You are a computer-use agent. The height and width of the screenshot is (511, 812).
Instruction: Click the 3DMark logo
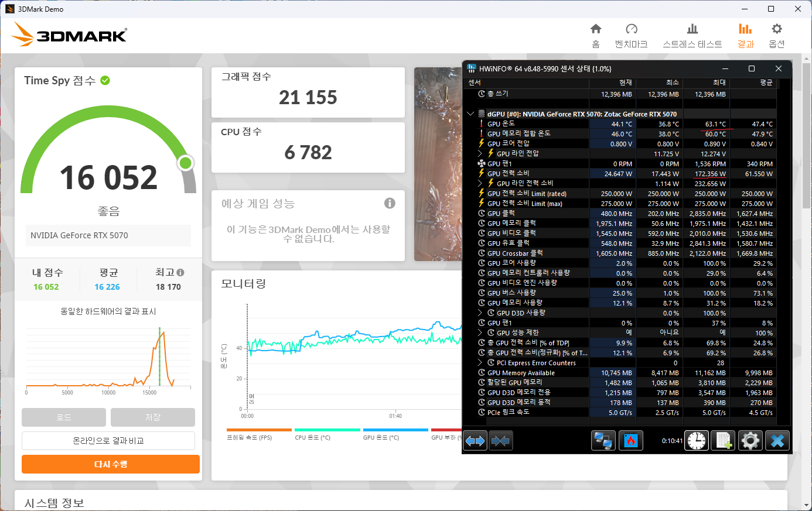pos(69,35)
